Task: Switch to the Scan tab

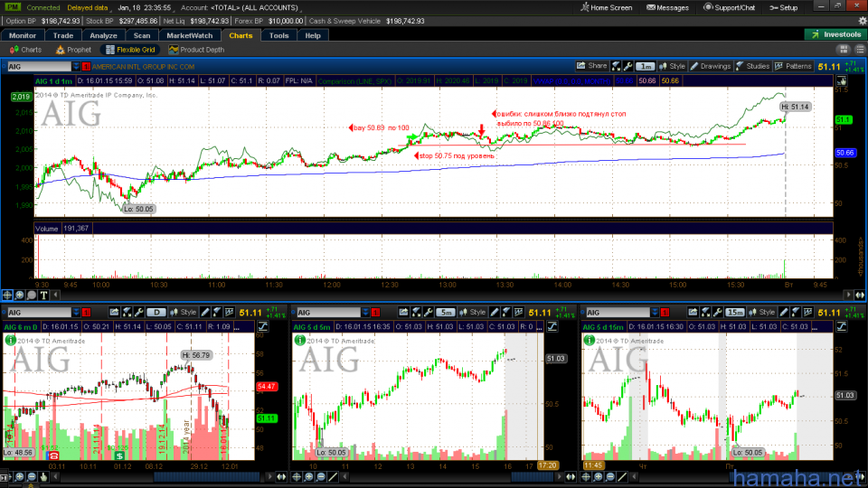Action: point(142,35)
